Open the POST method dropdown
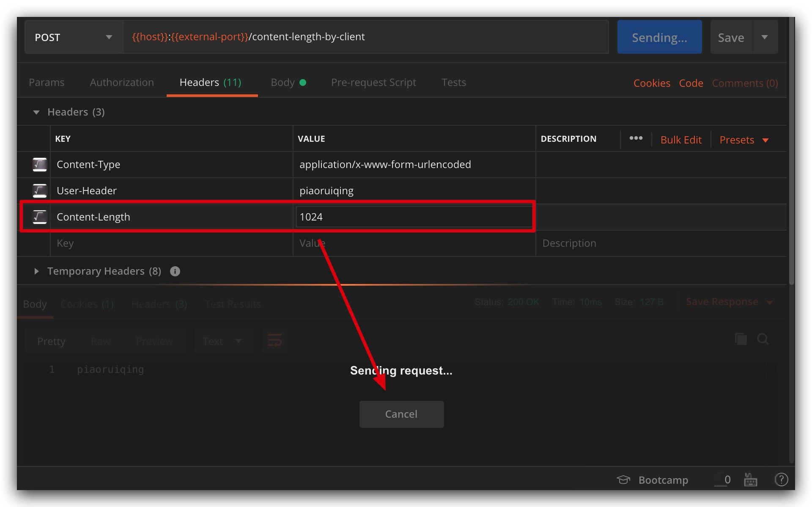Screen dimensions: 812x507 [x=74, y=37]
